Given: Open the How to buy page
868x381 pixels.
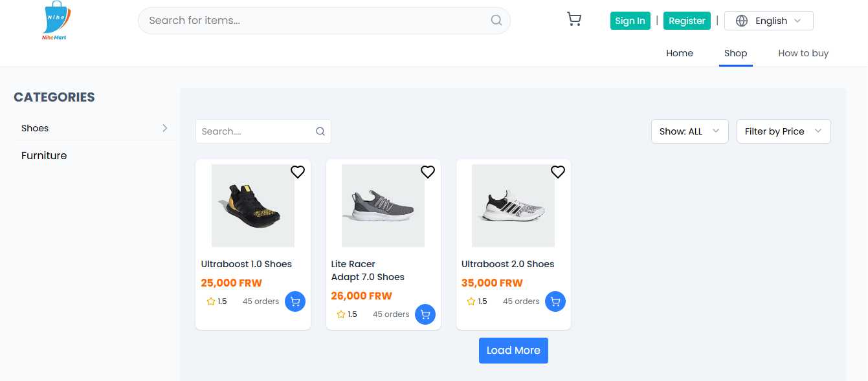Looking at the screenshot, I should pos(803,53).
